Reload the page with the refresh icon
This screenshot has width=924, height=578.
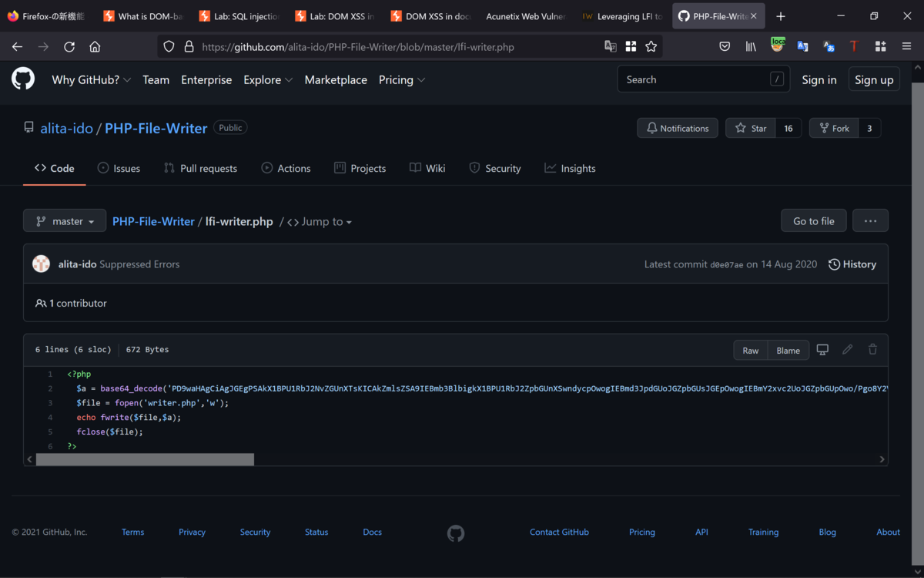[69, 47]
